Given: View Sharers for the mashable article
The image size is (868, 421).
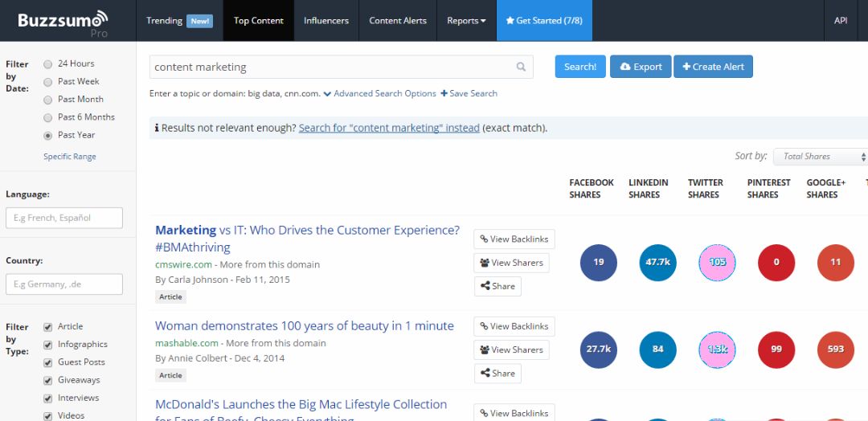Looking at the screenshot, I should 511,349.
